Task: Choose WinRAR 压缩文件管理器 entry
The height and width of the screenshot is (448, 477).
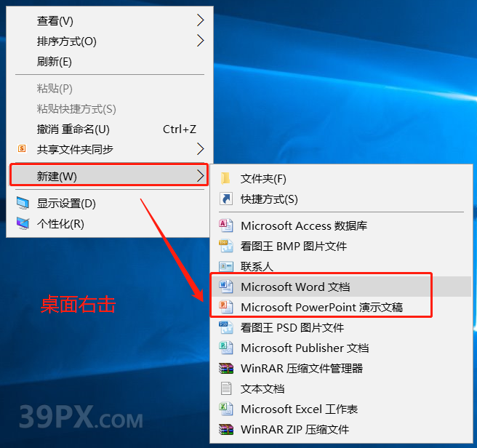Action: click(x=341, y=368)
